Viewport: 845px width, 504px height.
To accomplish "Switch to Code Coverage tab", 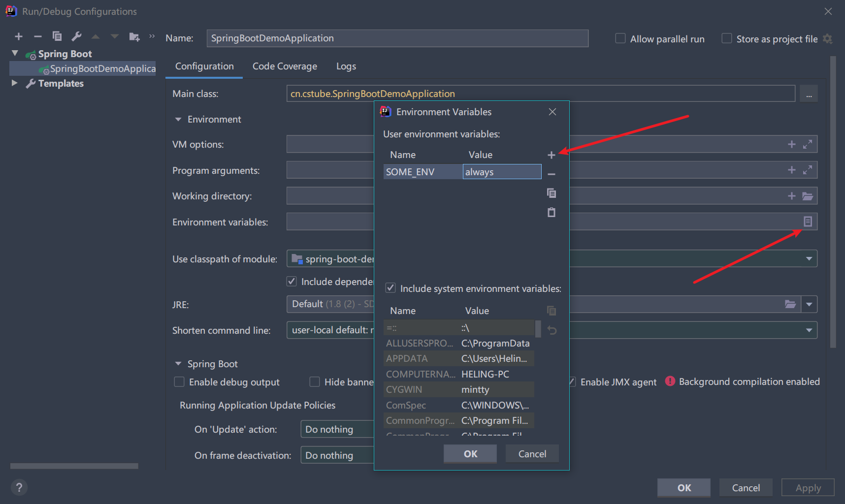I will (x=285, y=66).
